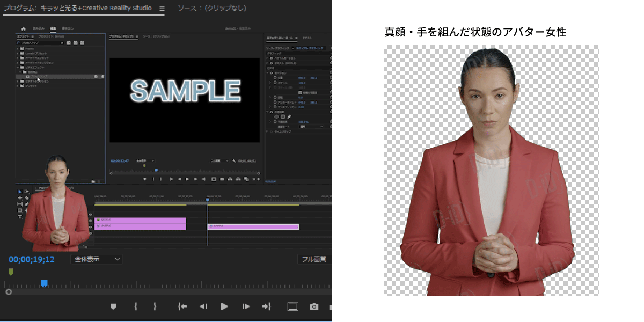Open the wrench settings in the small monitor
This screenshot has width=644, height=322.
point(235,160)
